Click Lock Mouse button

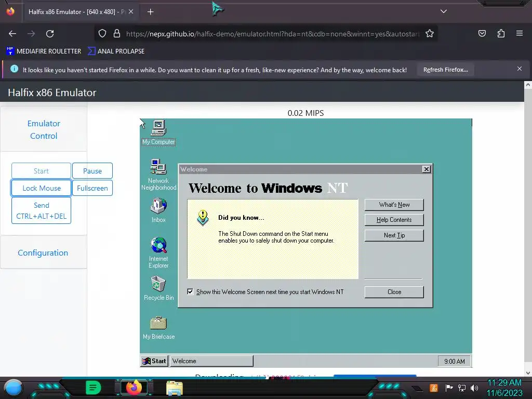42,188
